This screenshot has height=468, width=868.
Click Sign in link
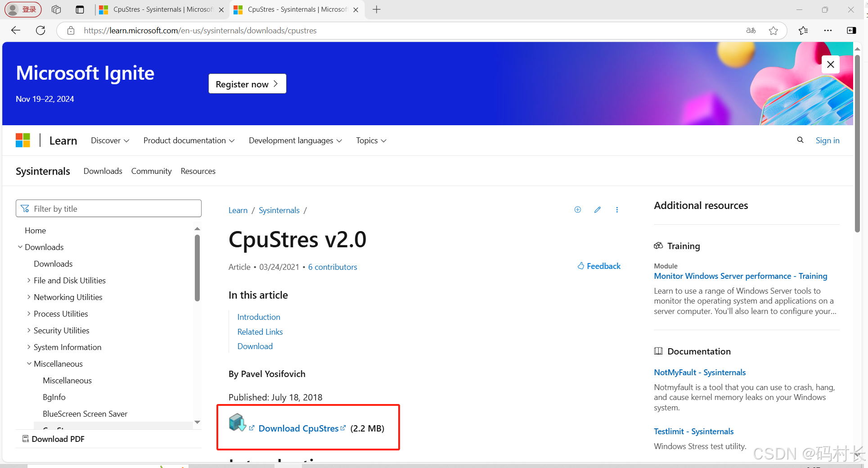[828, 141]
